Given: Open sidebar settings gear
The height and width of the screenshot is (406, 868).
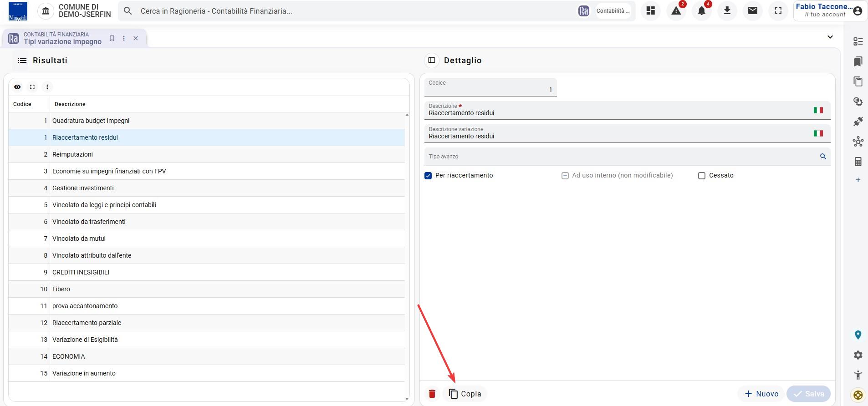Looking at the screenshot, I should pos(858,355).
